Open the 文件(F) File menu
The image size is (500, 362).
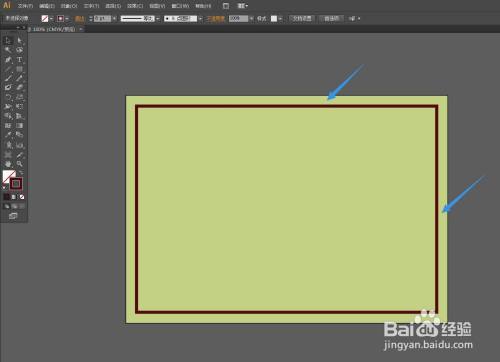[x=25, y=6]
